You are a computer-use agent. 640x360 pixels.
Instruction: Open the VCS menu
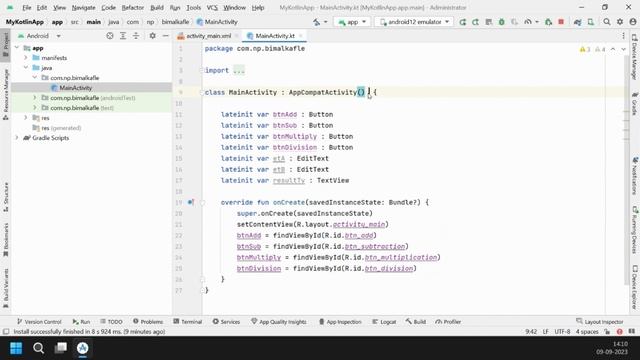click(x=212, y=7)
